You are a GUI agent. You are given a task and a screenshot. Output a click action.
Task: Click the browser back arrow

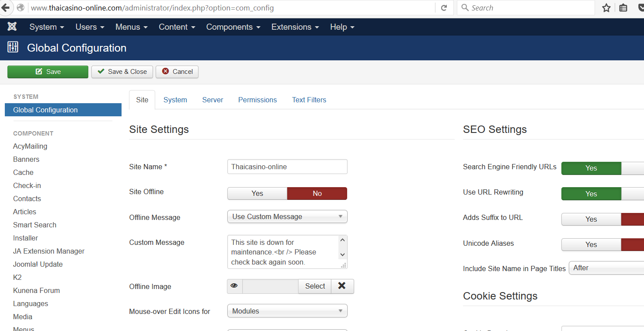coord(6,8)
